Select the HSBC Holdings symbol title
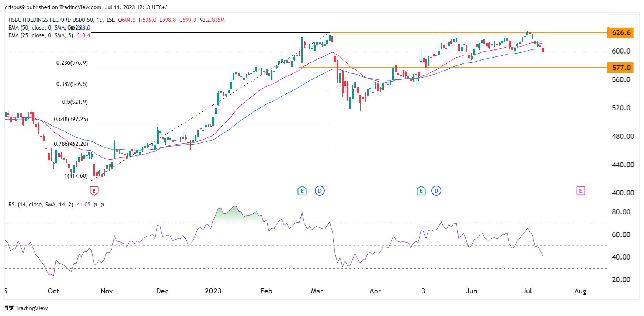 tap(61, 20)
